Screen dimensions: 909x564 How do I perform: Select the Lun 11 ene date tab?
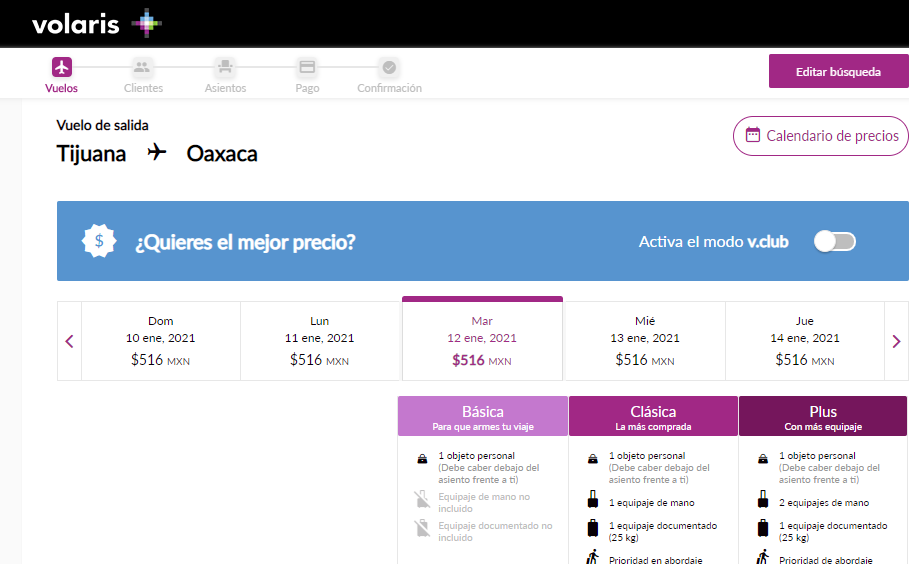pos(320,341)
